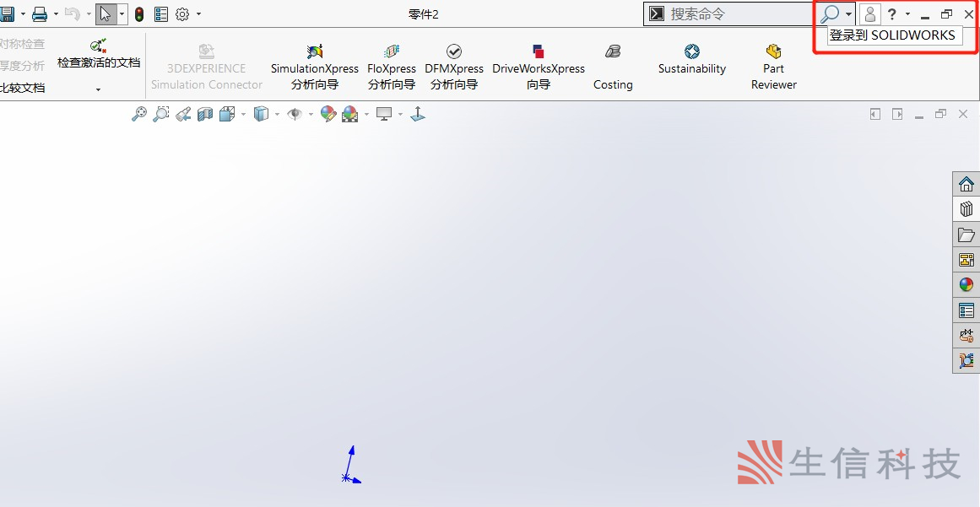Expand the Options gear dropdown arrow
Viewport: 980px width, 507px height.
click(198, 13)
